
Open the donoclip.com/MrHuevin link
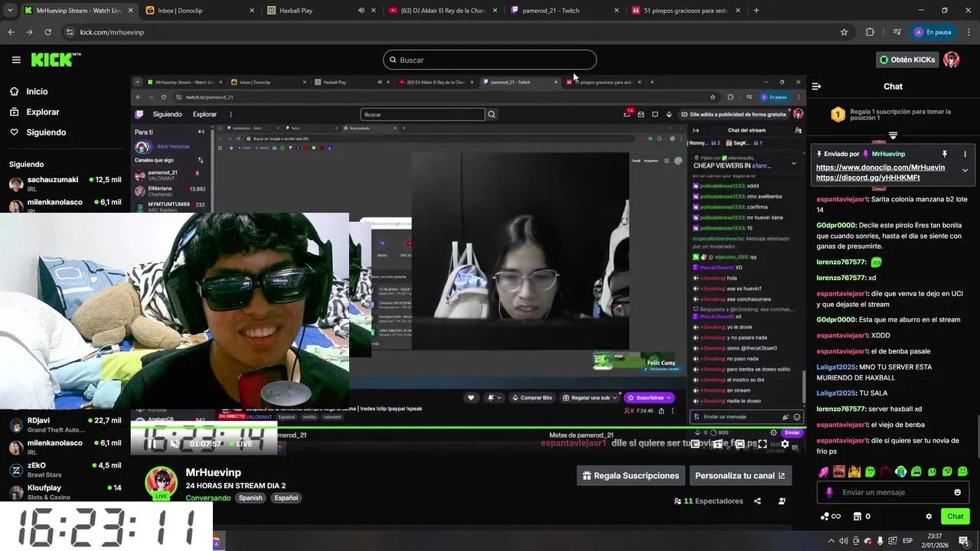[x=880, y=167]
